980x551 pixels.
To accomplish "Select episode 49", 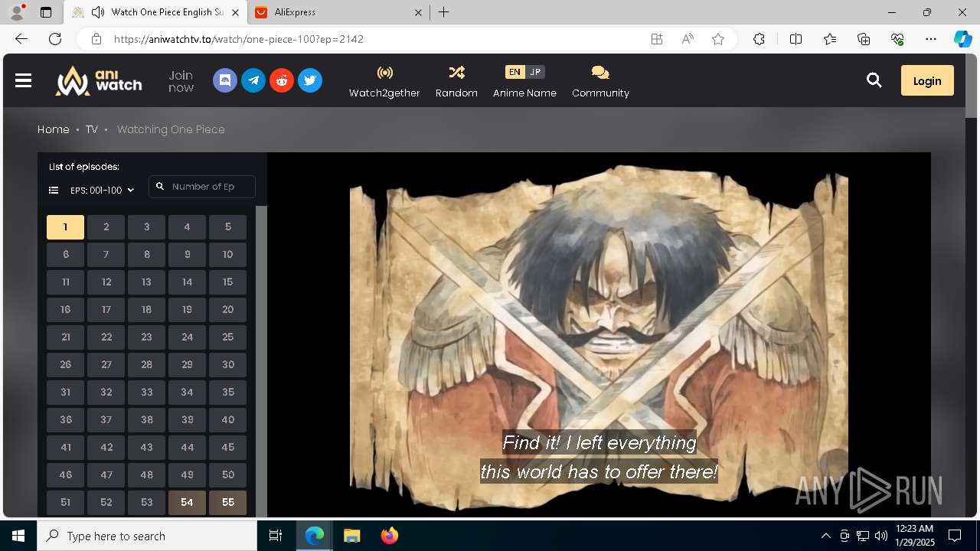I will [x=187, y=475].
